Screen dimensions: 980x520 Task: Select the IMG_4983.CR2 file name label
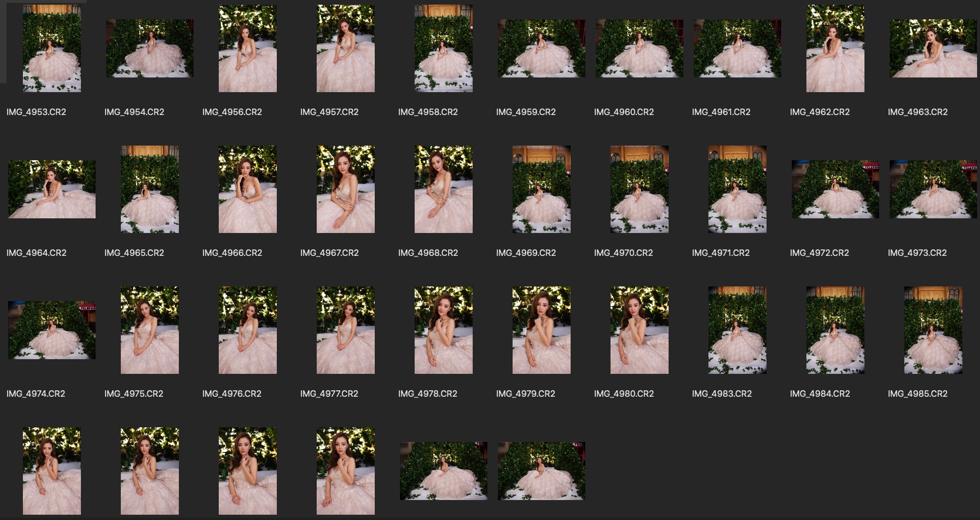[721, 394]
